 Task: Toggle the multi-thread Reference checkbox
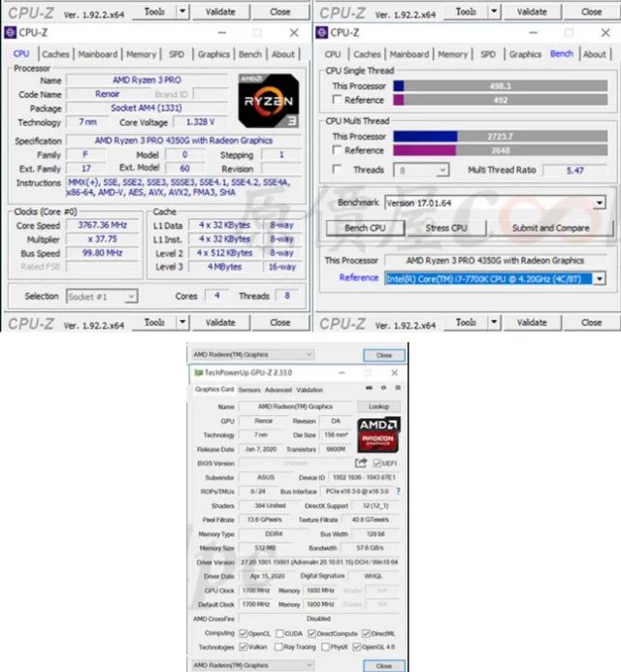(x=338, y=150)
